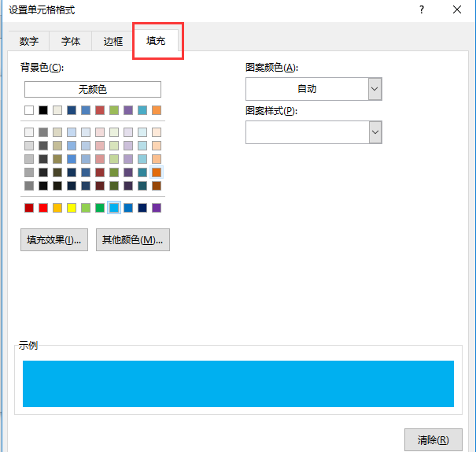Choose the orange swatch in top theme row
Viewport: 476px width, 452px height.
click(157, 110)
